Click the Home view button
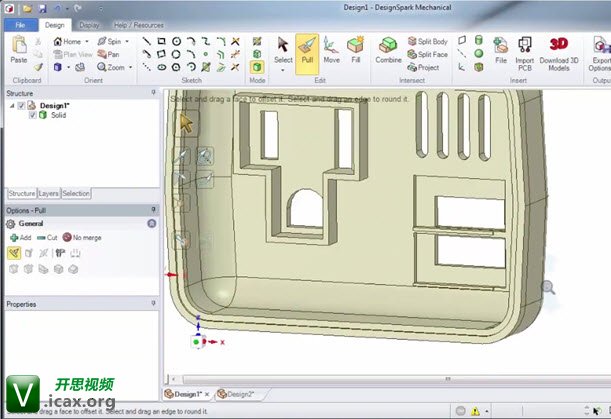The width and height of the screenshot is (611, 419). click(x=67, y=41)
